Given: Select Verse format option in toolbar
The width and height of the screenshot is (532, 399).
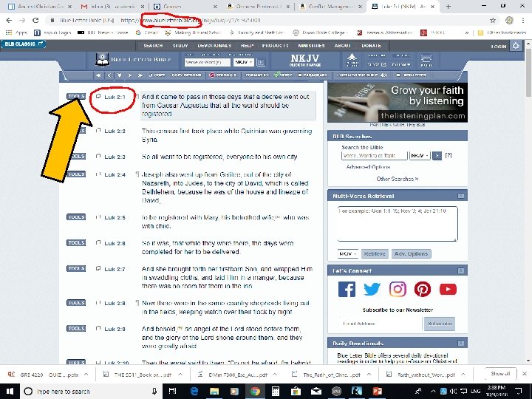Looking at the screenshot, I should tap(283, 75).
